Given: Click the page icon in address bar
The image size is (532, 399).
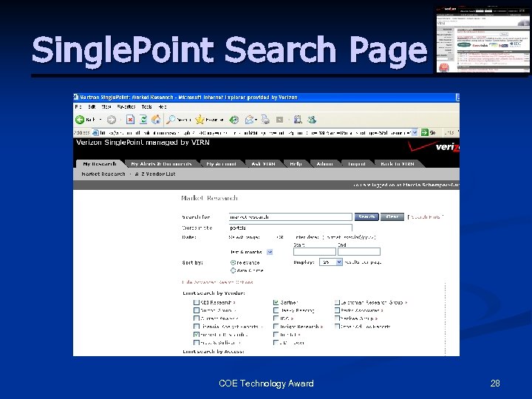Looking at the screenshot, I should 95,133.
